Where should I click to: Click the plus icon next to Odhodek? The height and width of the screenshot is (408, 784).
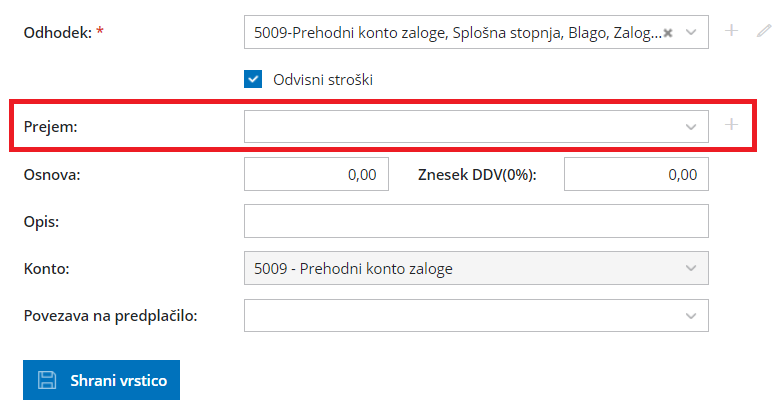[731, 31]
